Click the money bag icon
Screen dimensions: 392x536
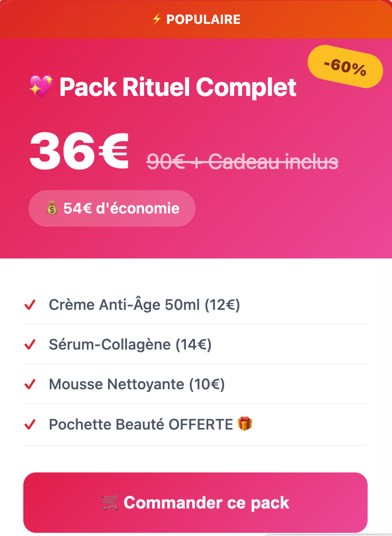pos(51,209)
